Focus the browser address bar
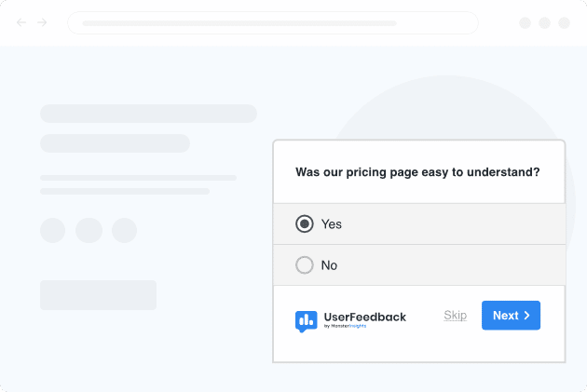This screenshot has width=587, height=392. pos(272,22)
